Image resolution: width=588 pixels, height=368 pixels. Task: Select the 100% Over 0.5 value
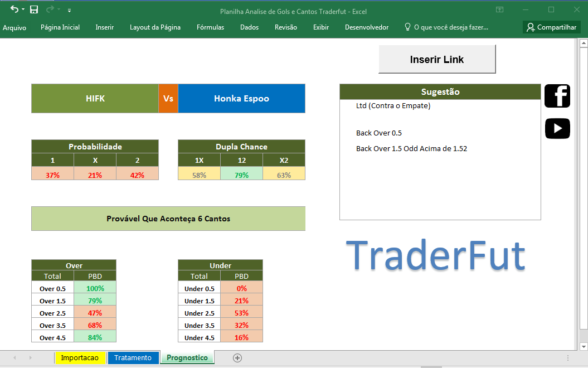(x=95, y=288)
